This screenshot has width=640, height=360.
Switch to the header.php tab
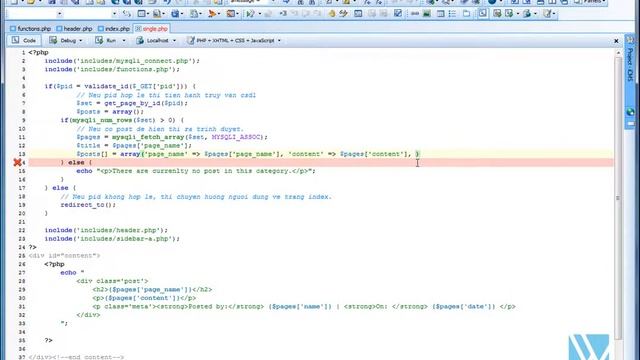pyautogui.click(x=74, y=29)
